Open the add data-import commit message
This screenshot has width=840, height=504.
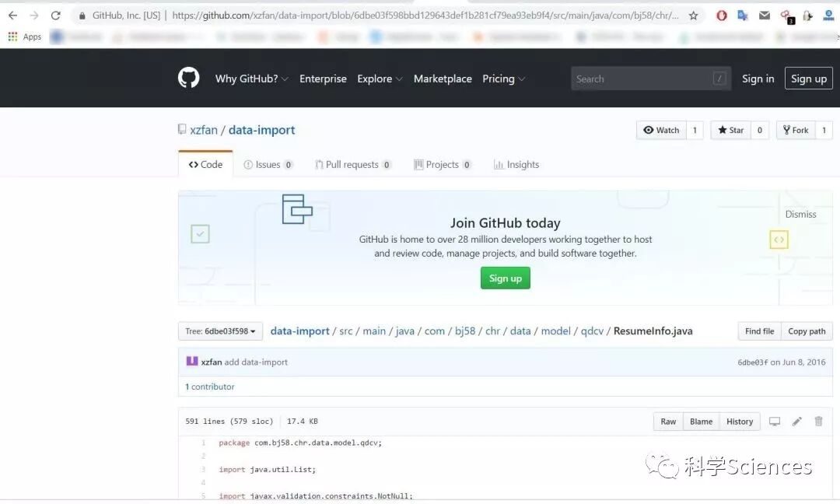coord(256,362)
